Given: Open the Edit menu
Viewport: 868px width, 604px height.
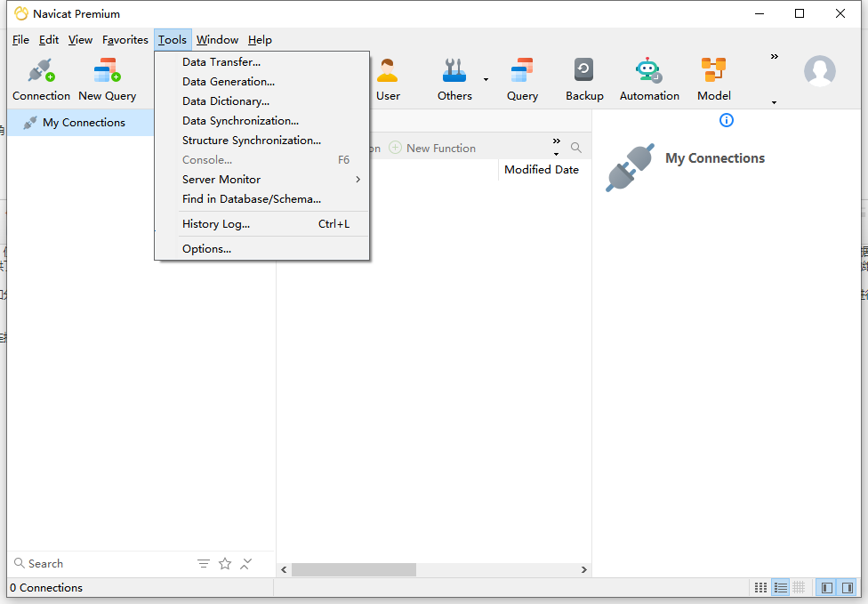Looking at the screenshot, I should click(49, 40).
